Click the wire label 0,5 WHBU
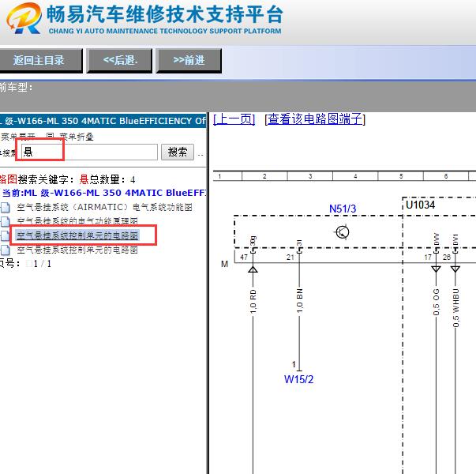The height and width of the screenshot is (474, 476). [x=455, y=308]
